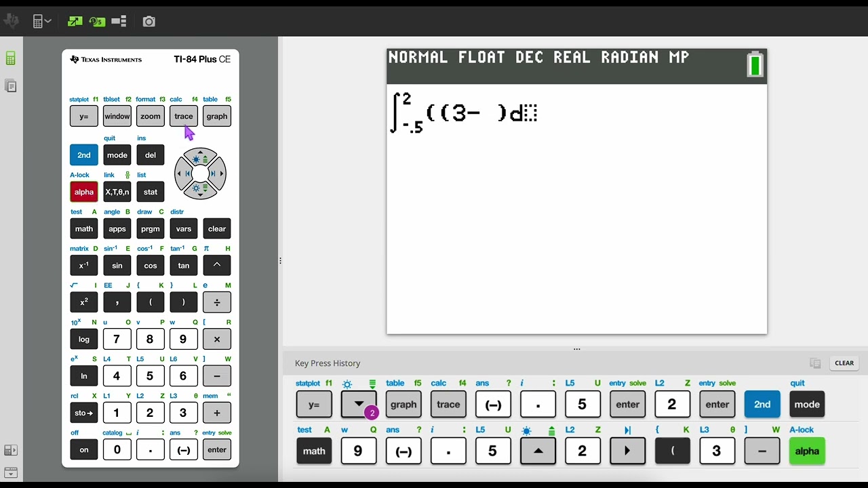This screenshot has width=868, height=488.
Task: Click the green alpha key in Key Press History
Action: pos(807,451)
